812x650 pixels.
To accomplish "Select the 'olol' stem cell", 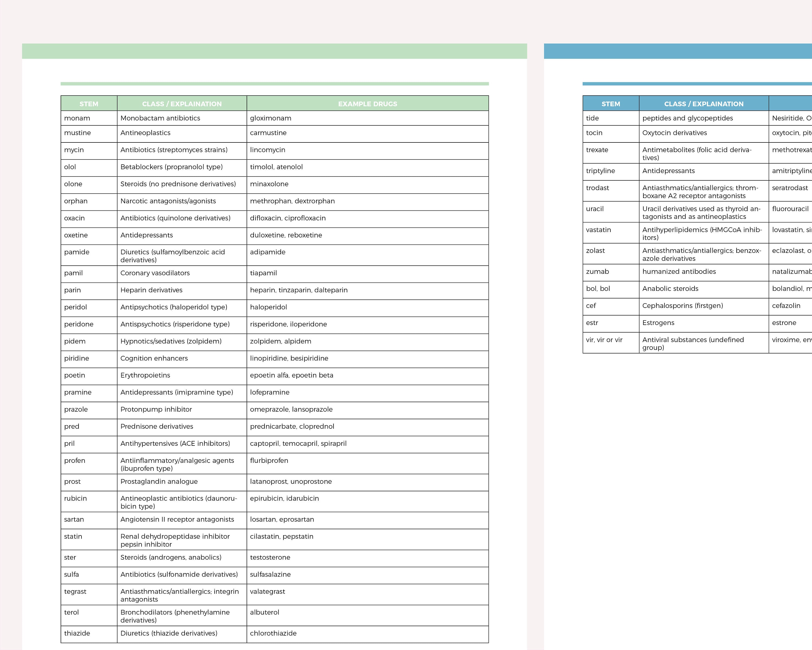I will (89, 168).
